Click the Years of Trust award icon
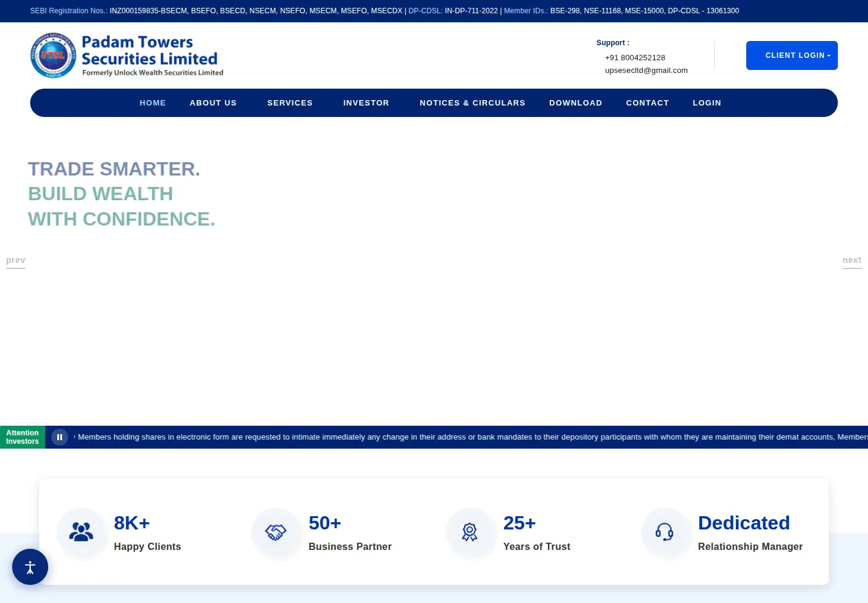This screenshot has width=868, height=603. click(x=471, y=532)
